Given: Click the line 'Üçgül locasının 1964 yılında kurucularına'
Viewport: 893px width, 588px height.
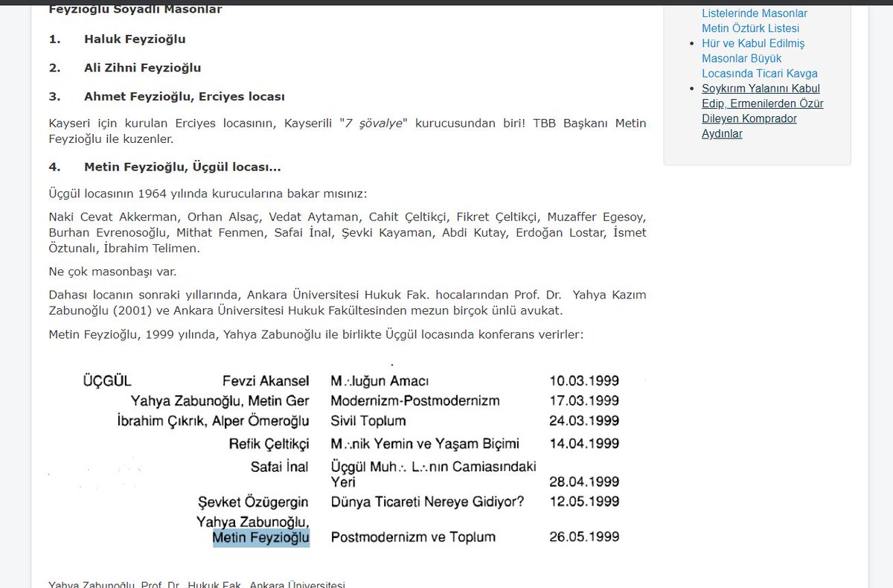Looking at the screenshot, I should tap(208, 194).
